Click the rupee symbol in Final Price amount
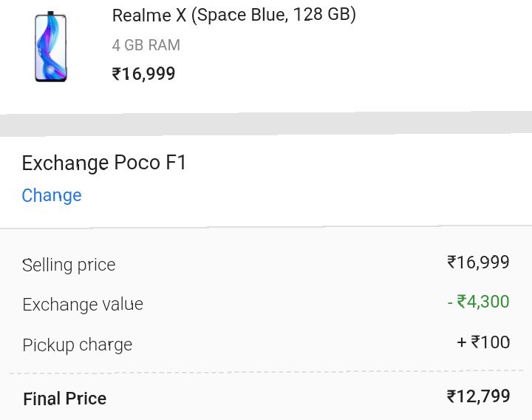This screenshot has width=532, height=420. 451,396
